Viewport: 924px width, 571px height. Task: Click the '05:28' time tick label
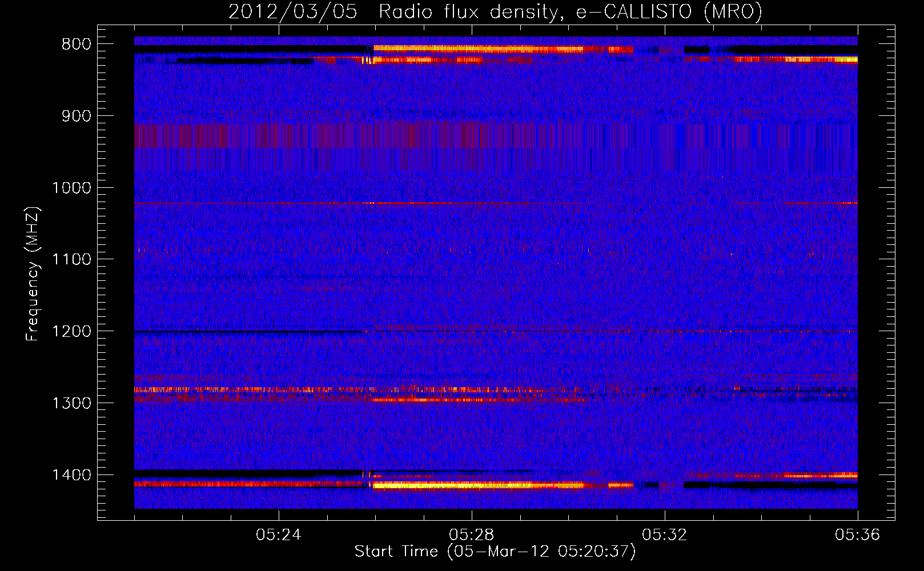[472, 535]
